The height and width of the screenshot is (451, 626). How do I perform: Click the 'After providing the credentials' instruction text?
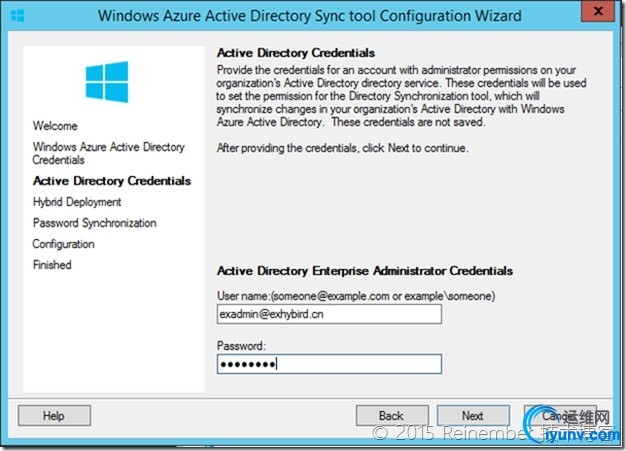(343, 148)
